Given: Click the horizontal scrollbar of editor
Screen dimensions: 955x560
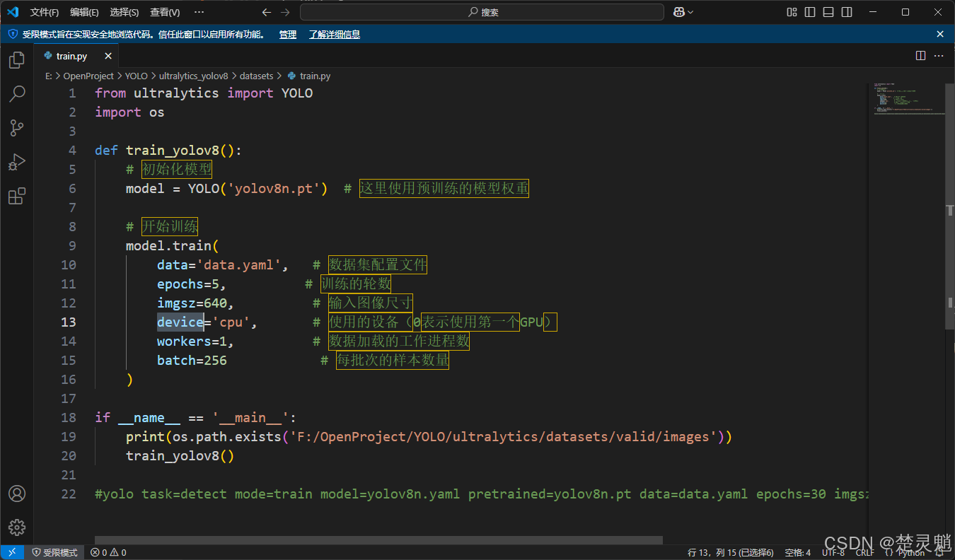Looking at the screenshot, I should coord(378,540).
